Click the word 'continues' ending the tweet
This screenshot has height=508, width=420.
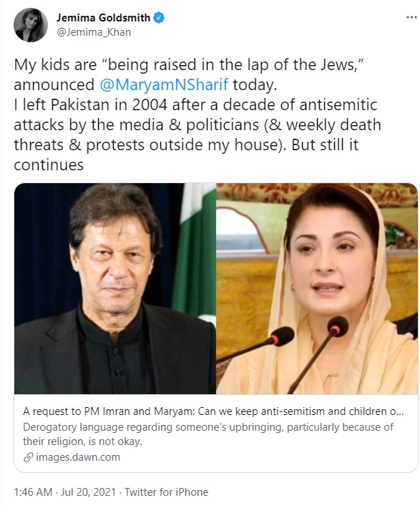(49, 165)
